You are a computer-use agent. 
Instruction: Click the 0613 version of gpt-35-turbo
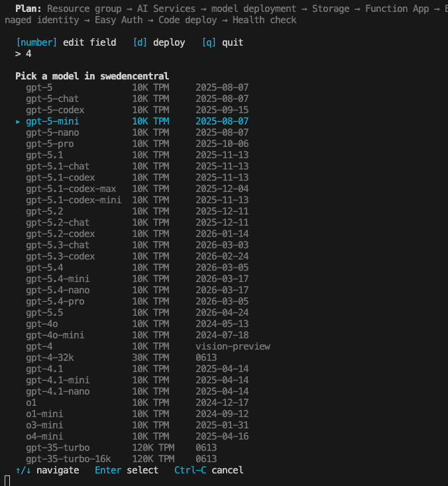click(206, 448)
